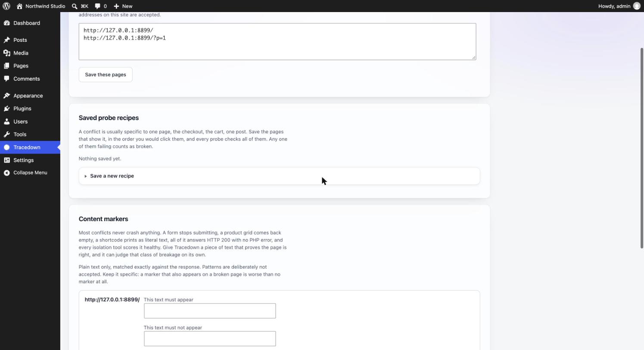Click the WordPress logo icon

[x=6, y=6]
